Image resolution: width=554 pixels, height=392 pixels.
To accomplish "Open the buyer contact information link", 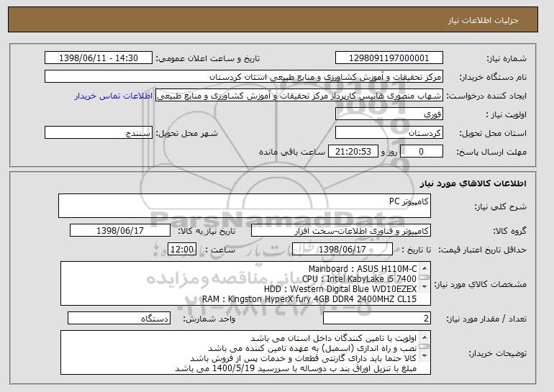I will coord(114,96).
